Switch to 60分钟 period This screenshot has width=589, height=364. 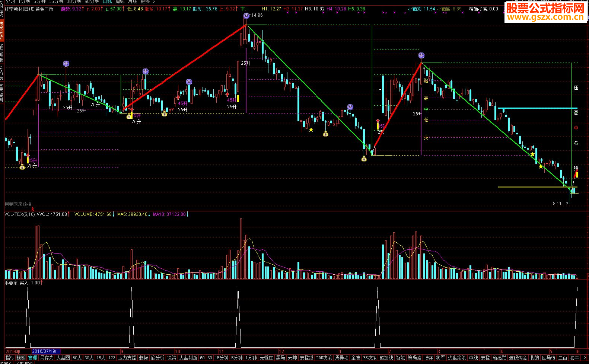(x=92, y=2)
